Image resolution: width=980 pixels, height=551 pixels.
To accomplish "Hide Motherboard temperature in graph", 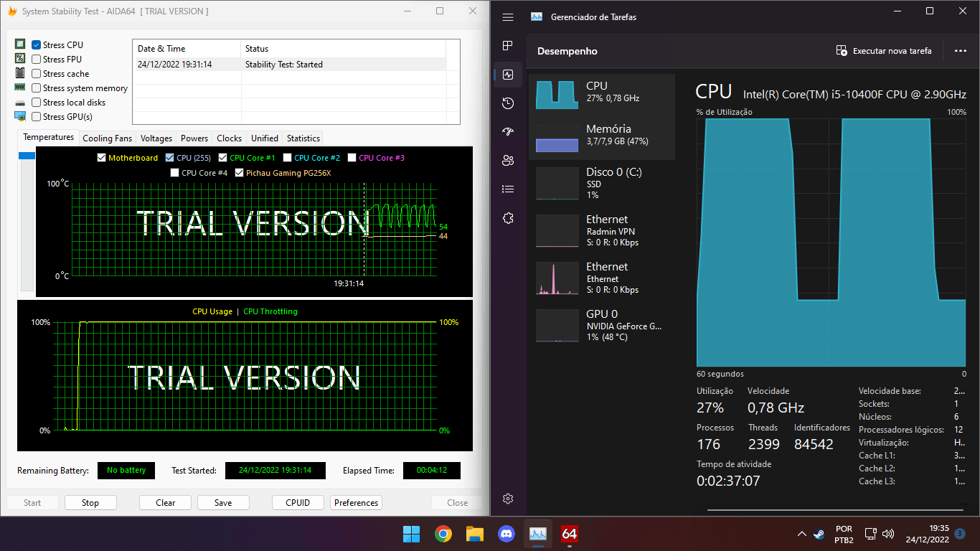I will (100, 158).
